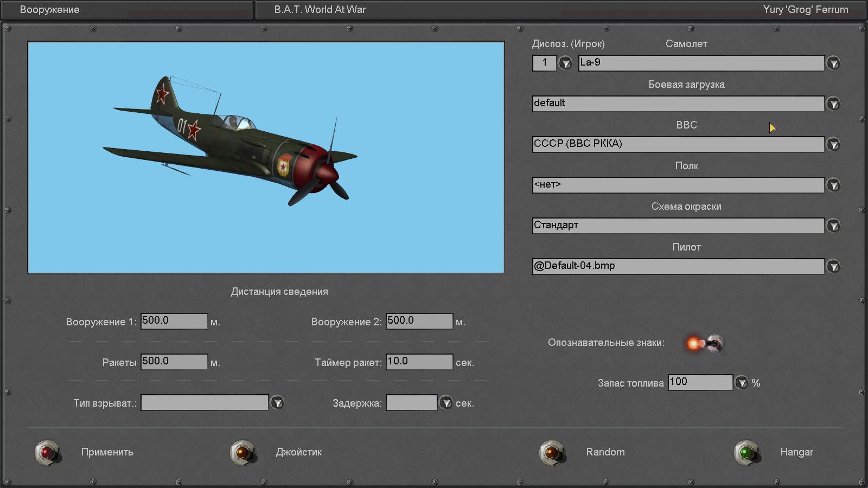Open the Диспоз. position number dropdown arrow
The height and width of the screenshot is (488, 868).
tap(565, 63)
